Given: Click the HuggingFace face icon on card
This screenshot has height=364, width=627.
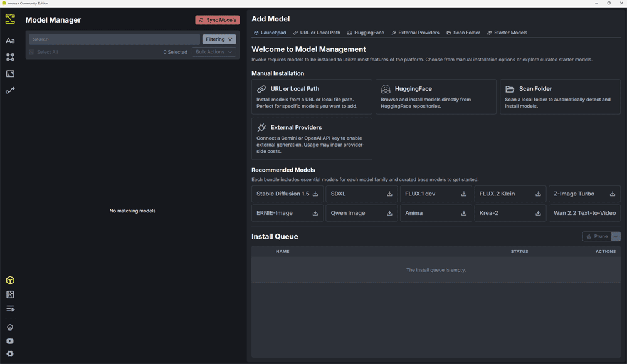Looking at the screenshot, I should (386, 89).
